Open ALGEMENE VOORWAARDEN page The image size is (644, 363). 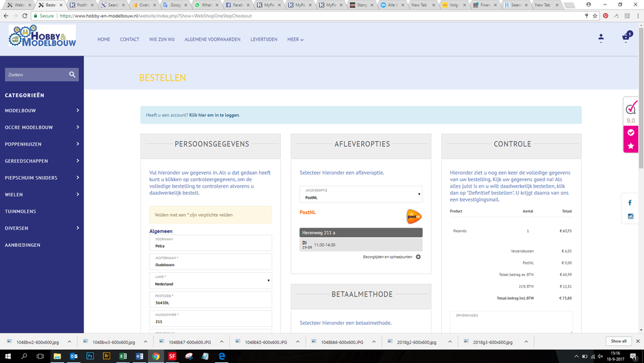pyautogui.click(x=213, y=39)
